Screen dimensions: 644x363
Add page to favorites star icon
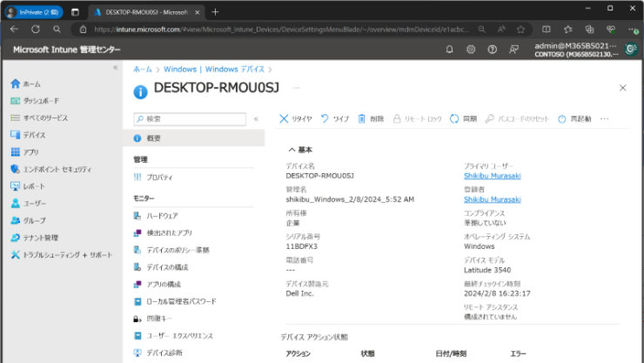(520, 30)
